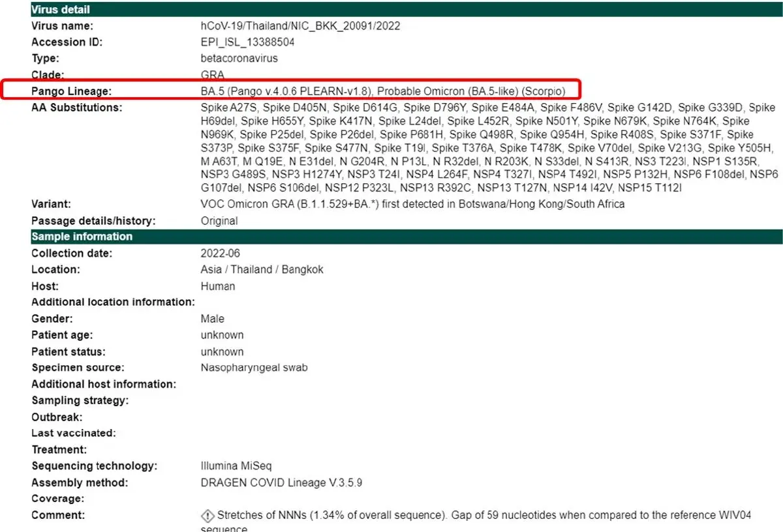Click the collection date '2022-06'
The width and height of the screenshot is (783, 532).
(x=221, y=253)
